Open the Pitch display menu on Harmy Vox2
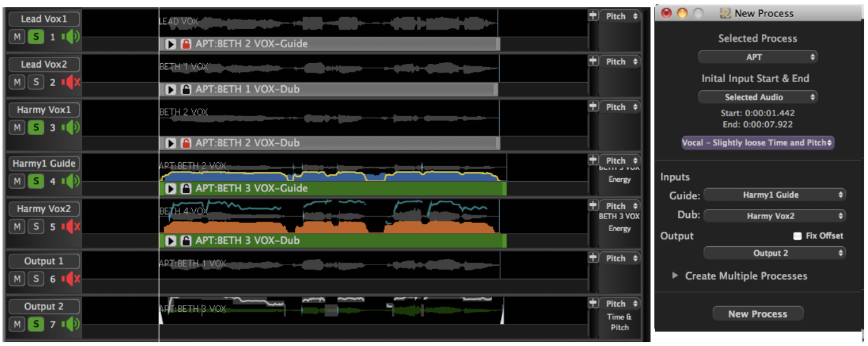Viewport: 868px width, 346px height. pos(619,206)
